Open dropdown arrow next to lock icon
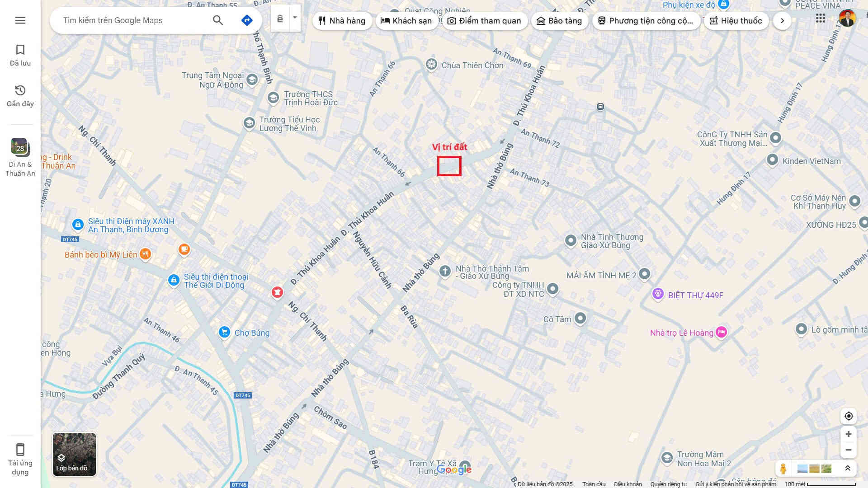The image size is (868, 488). click(295, 18)
